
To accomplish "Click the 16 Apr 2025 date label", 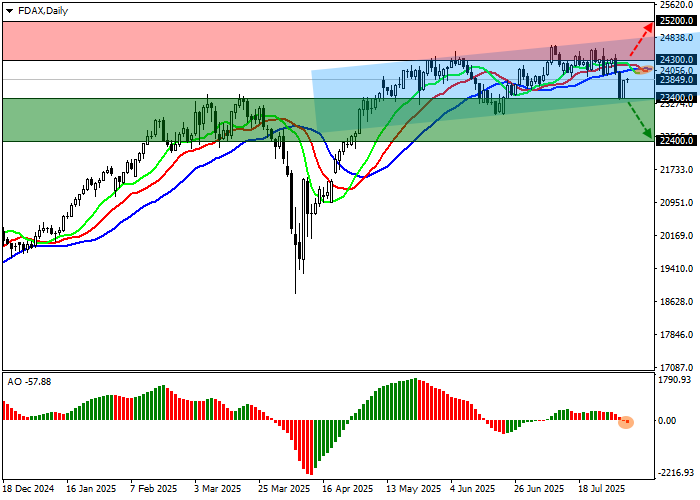I will point(347,488).
